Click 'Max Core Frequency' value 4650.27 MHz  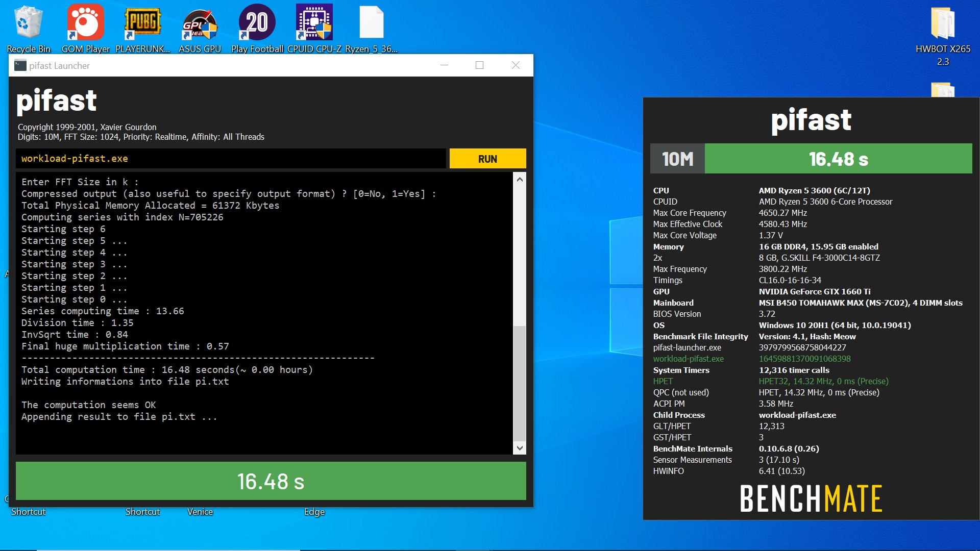pos(782,213)
